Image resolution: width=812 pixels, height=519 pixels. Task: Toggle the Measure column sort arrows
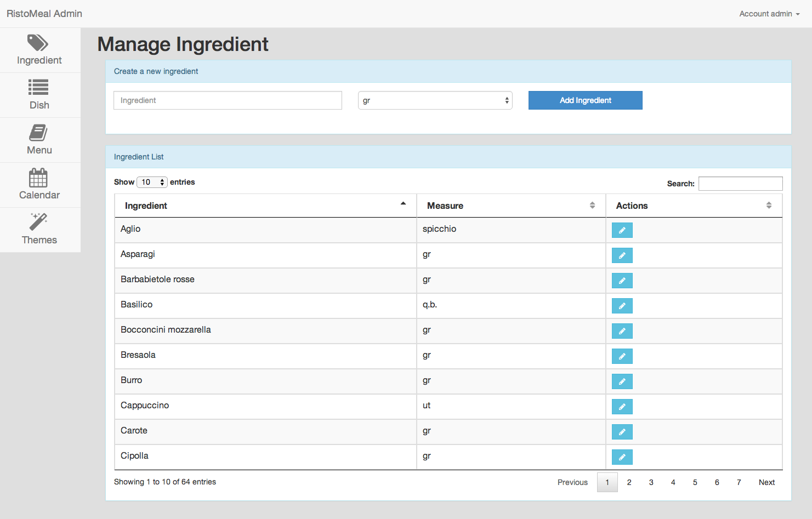(x=592, y=205)
